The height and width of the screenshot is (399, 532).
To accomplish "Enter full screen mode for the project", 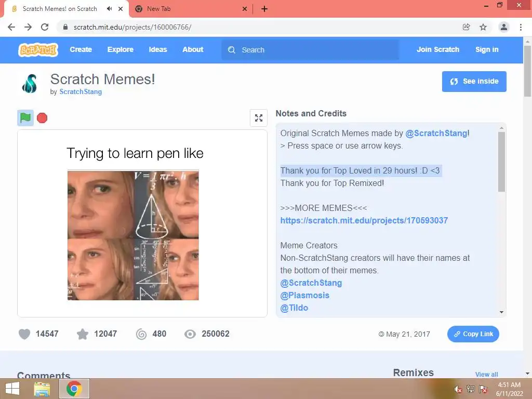I will click(259, 118).
